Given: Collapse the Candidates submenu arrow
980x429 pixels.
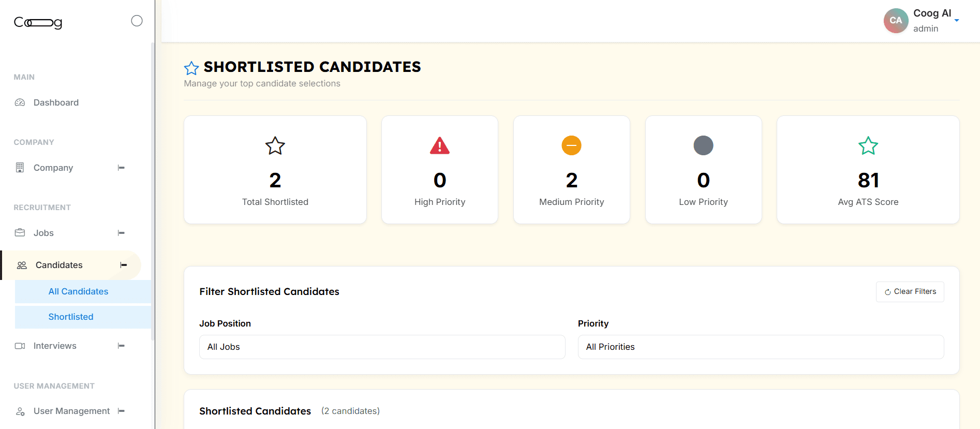Looking at the screenshot, I should [x=123, y=265].
